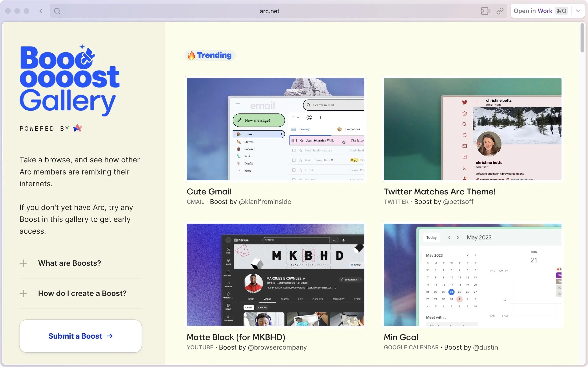
Task: Open the Matte Black MKBHD thumbnail
Action: [x=275, y=275]
